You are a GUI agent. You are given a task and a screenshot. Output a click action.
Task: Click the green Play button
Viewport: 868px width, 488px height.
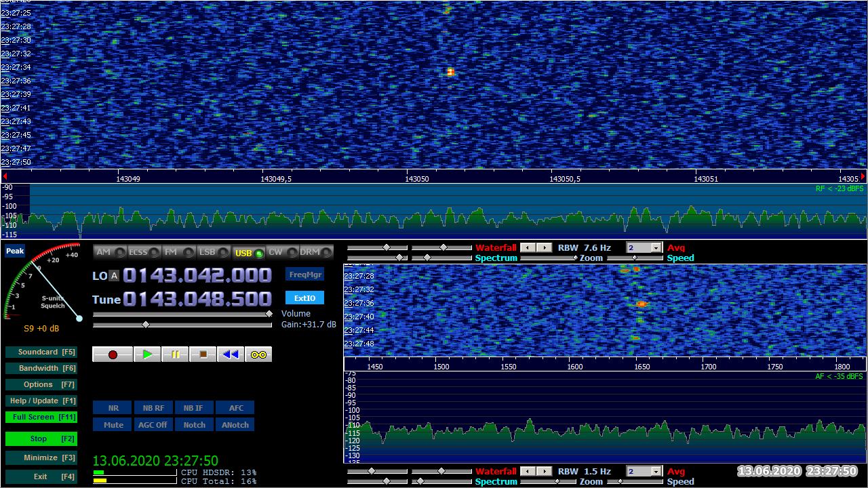coord(147,354)
